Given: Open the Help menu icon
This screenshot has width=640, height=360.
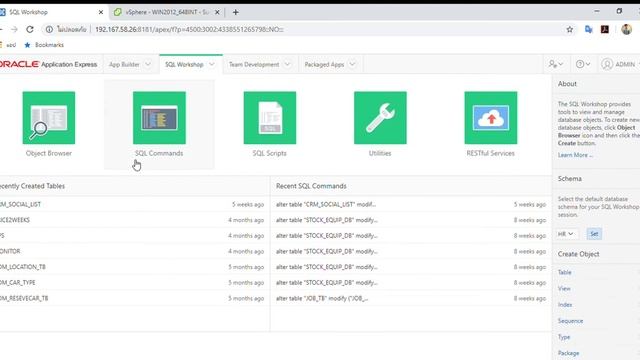Looking at the screenshot, I should pyautogui.click(x=583, y=64).
